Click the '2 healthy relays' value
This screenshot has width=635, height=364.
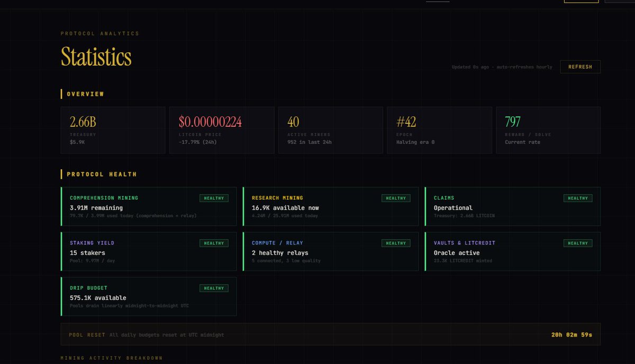(x=280, y=253)
